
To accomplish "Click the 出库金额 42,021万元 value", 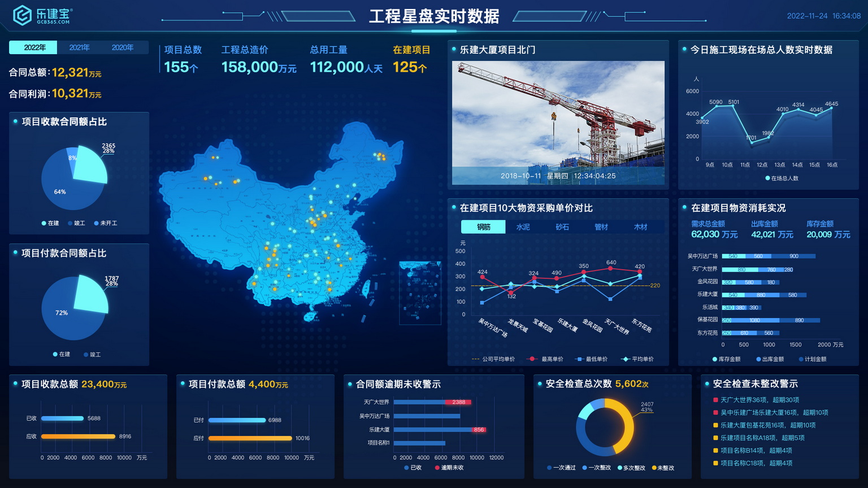I will (x=772, y=234).
